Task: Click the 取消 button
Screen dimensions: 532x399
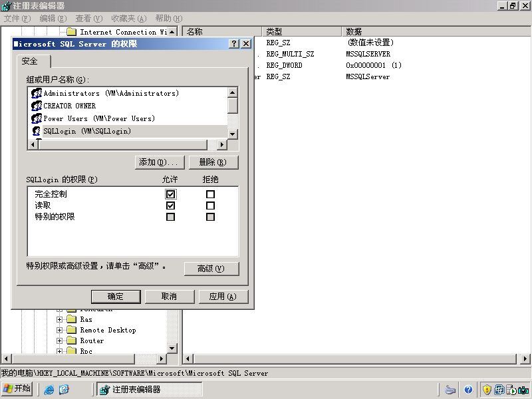Action: (x=170, y=297)
